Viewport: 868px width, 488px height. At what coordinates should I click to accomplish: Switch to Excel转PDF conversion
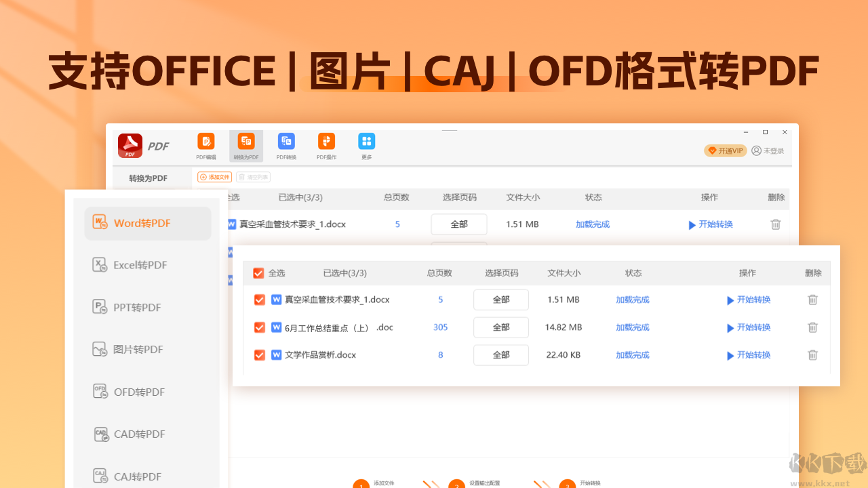coord(129,264)
